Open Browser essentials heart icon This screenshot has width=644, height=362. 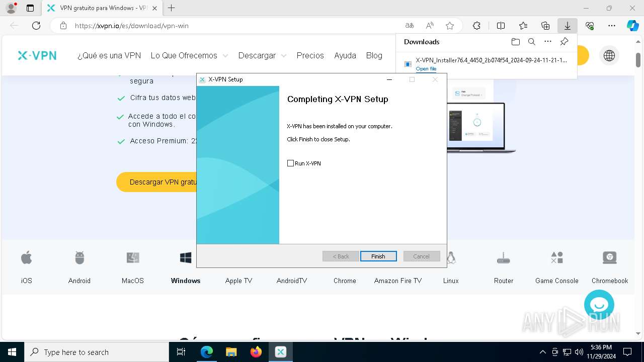(590, 26)
